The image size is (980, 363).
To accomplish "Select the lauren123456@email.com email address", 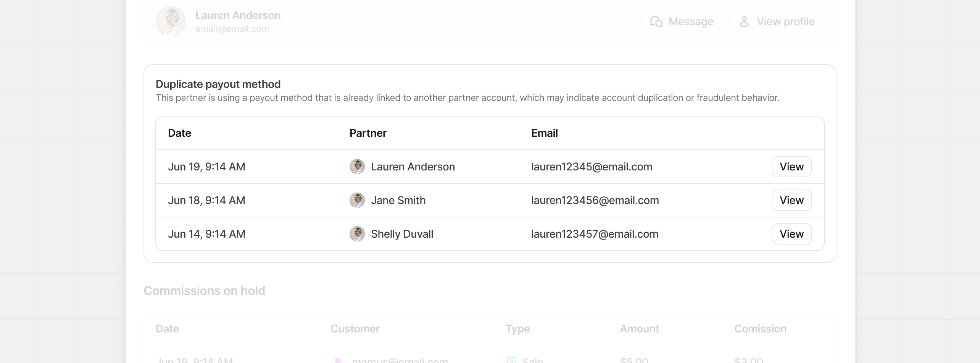I will tap(595, 200).
